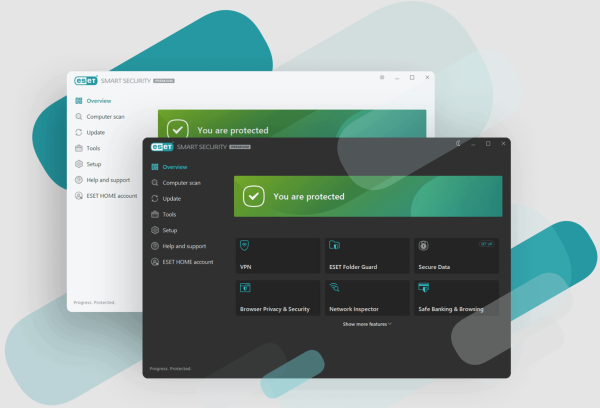Open Browser Privacy & Security tile
The image size is (600, 408).
click(x=278, y=298)
